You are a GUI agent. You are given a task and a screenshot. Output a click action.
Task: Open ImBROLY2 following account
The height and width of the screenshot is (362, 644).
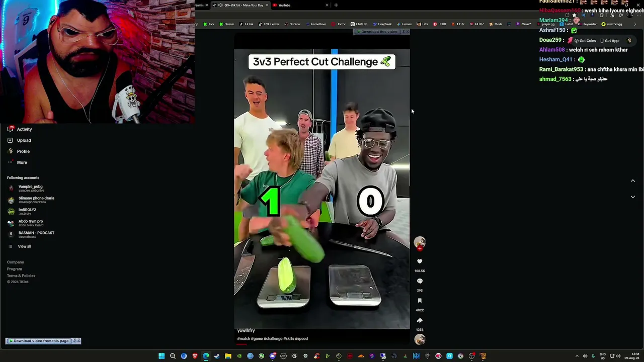coord(27,211)
